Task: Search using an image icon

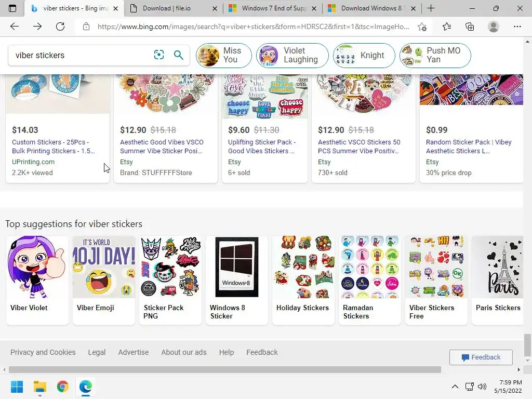Action: click(x=159, y=55)
